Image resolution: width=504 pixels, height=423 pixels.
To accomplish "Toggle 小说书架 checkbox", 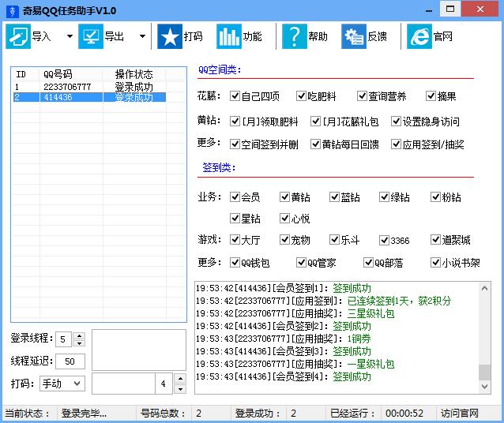I will [x=435, y=263].
